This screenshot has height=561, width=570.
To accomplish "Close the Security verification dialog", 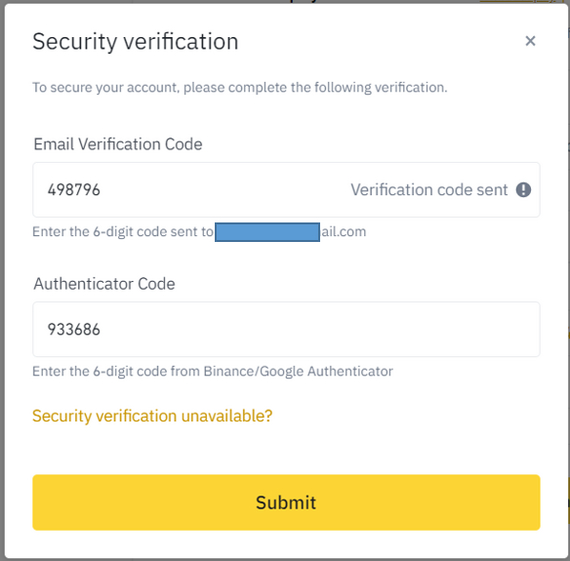I will pyautogui.click(x=530, y=41).
